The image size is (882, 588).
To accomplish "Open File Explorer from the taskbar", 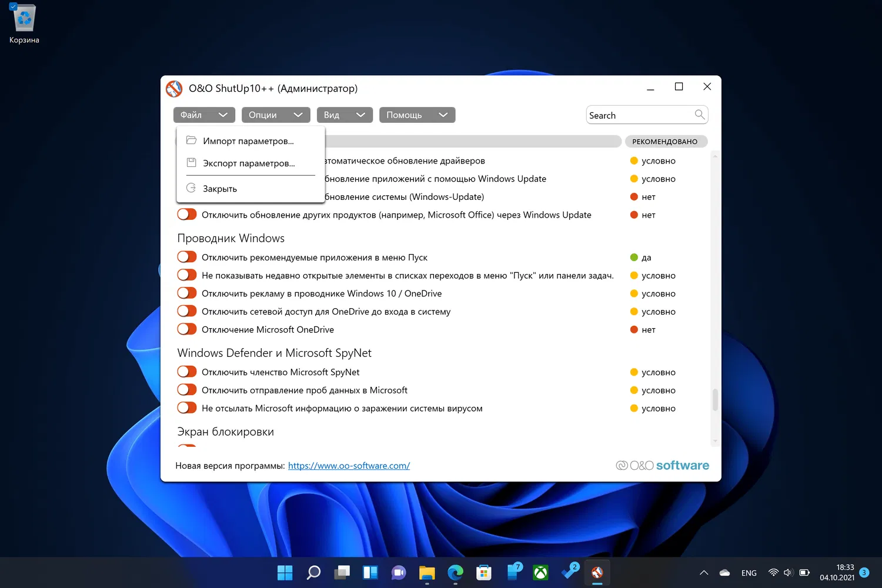I will (427, 572).
